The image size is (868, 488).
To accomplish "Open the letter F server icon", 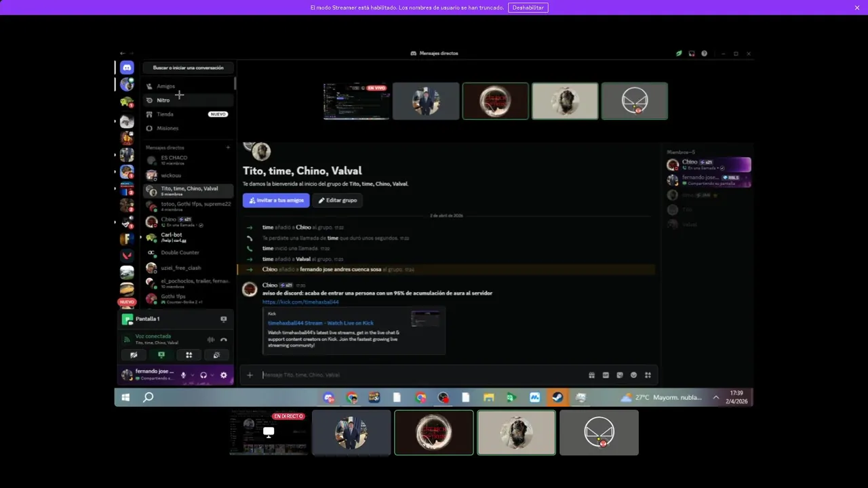I will [127, 239].
